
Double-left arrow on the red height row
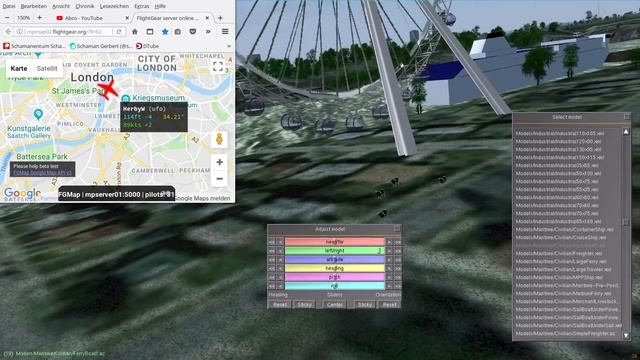pos(272,242)
